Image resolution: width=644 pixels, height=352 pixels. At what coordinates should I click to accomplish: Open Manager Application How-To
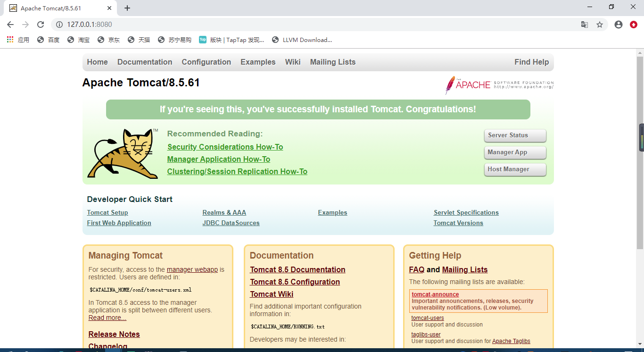click(219, 159)
